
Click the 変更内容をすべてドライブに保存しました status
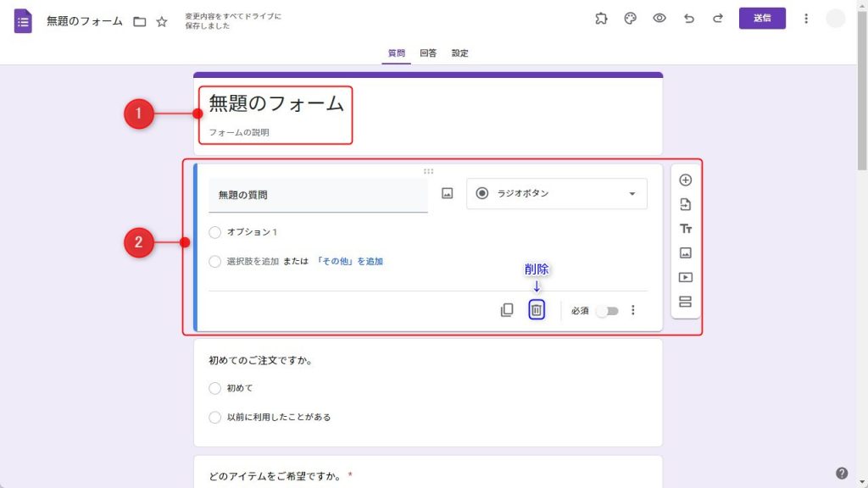click(x=233, y=21)
